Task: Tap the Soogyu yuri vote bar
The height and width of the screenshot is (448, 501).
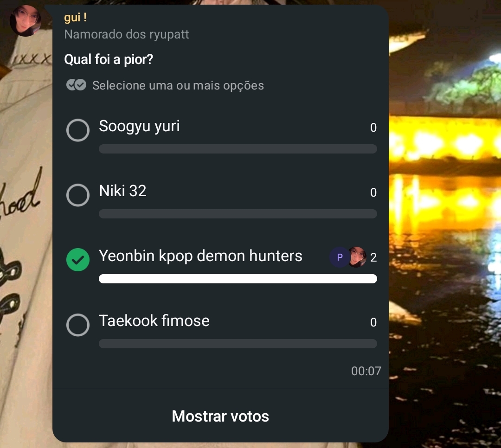Action: (x=238, y=149)
